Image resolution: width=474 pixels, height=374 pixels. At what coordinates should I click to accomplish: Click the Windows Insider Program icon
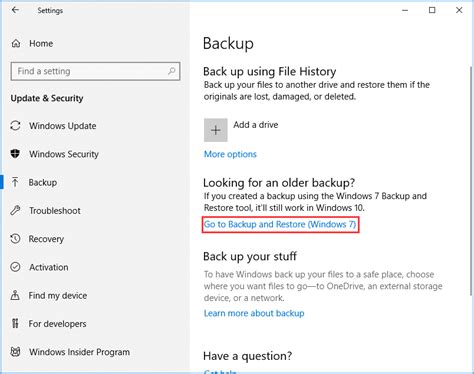(x=15, y=352)
